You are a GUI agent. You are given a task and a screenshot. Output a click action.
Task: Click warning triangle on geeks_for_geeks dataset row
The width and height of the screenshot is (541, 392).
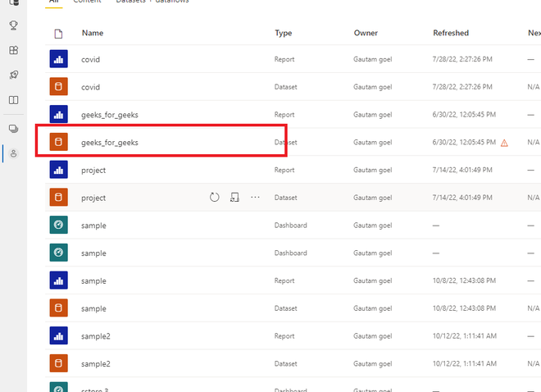504,143
